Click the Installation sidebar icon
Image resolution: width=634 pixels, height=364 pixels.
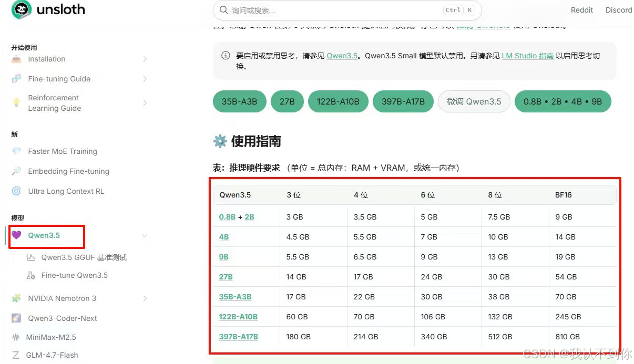pyautogui.click(x=16, y=59)
